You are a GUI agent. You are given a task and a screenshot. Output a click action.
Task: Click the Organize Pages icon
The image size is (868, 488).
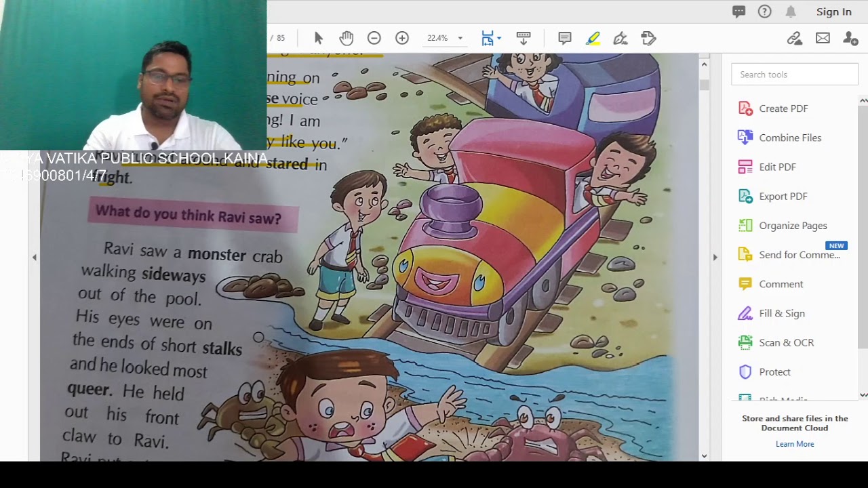click(x=745, y=226)
